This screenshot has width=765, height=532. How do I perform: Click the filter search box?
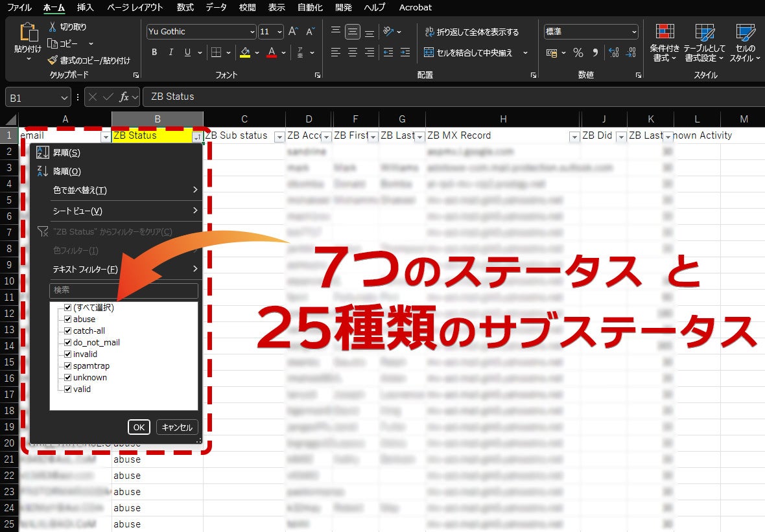click(123, 290)
